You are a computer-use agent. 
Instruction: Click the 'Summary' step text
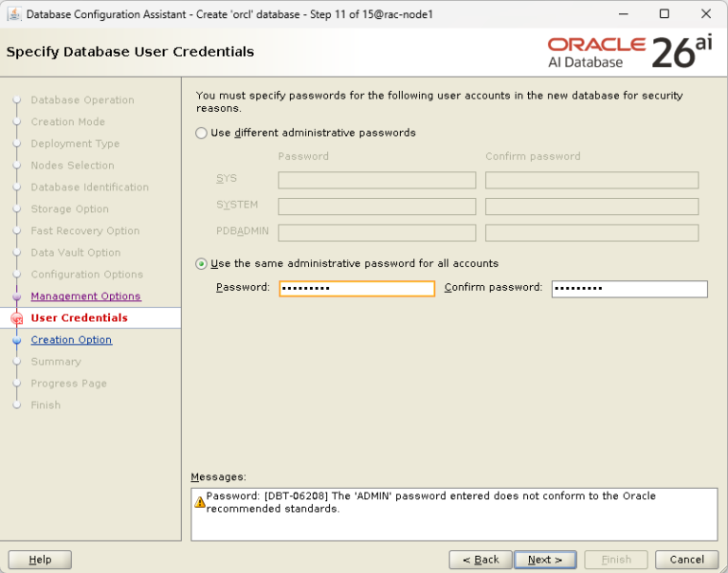(x=56, y=362)
